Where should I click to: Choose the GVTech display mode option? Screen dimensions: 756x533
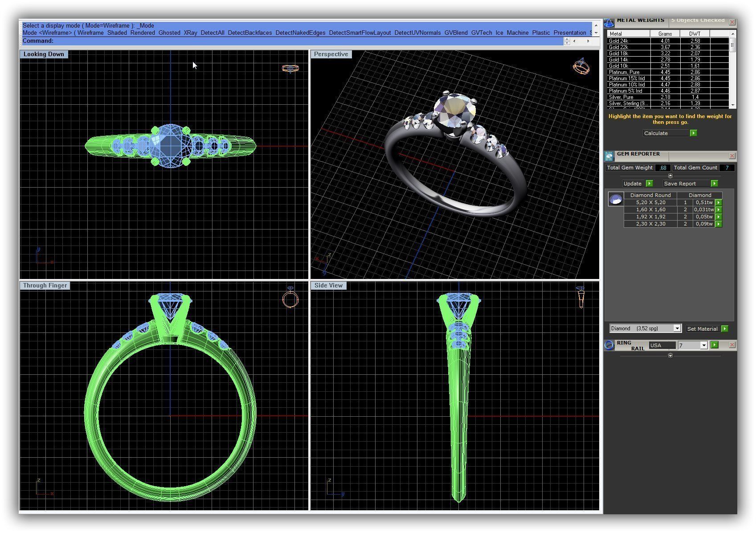(x=482, y=33)
